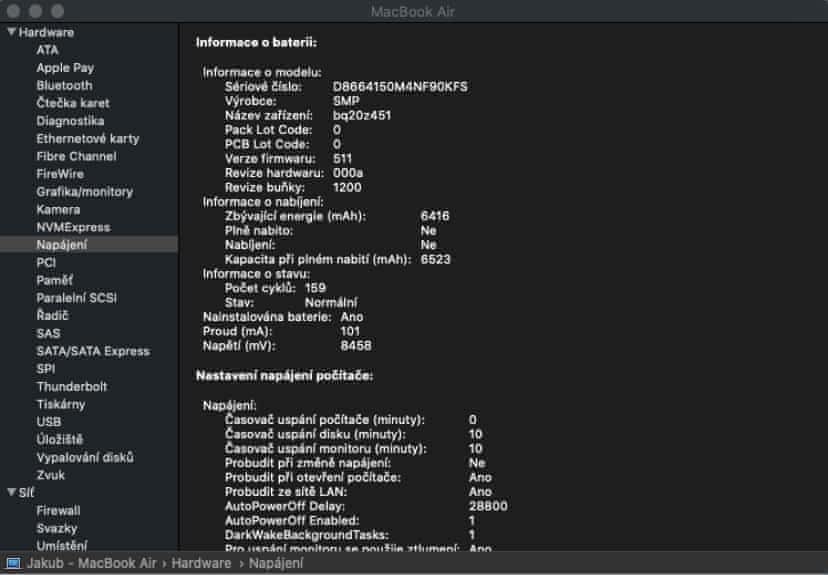Open Apple Pay hardware info
828x575 pixels.
(x=65, y=67)
